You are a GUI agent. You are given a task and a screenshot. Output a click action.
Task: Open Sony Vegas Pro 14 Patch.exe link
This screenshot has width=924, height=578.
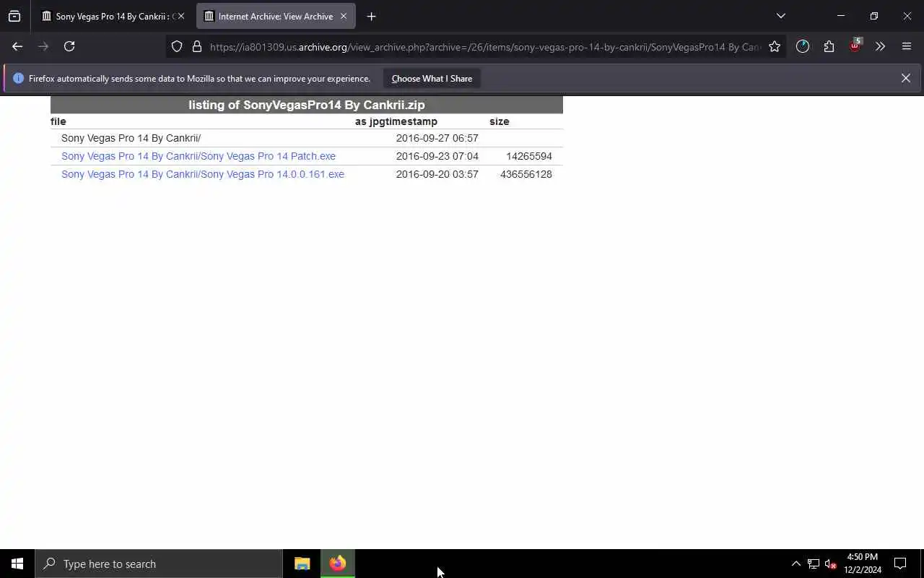coord(199,156)
